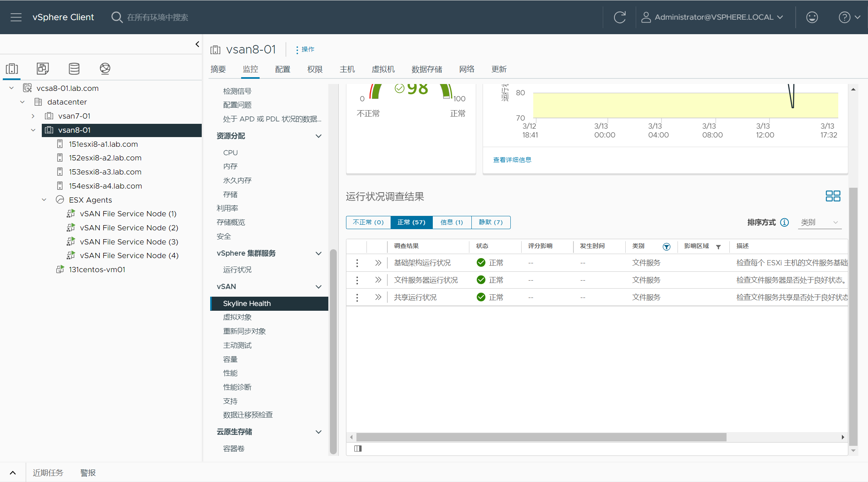Open row actions for 共享运行状况

pos(357,297)
